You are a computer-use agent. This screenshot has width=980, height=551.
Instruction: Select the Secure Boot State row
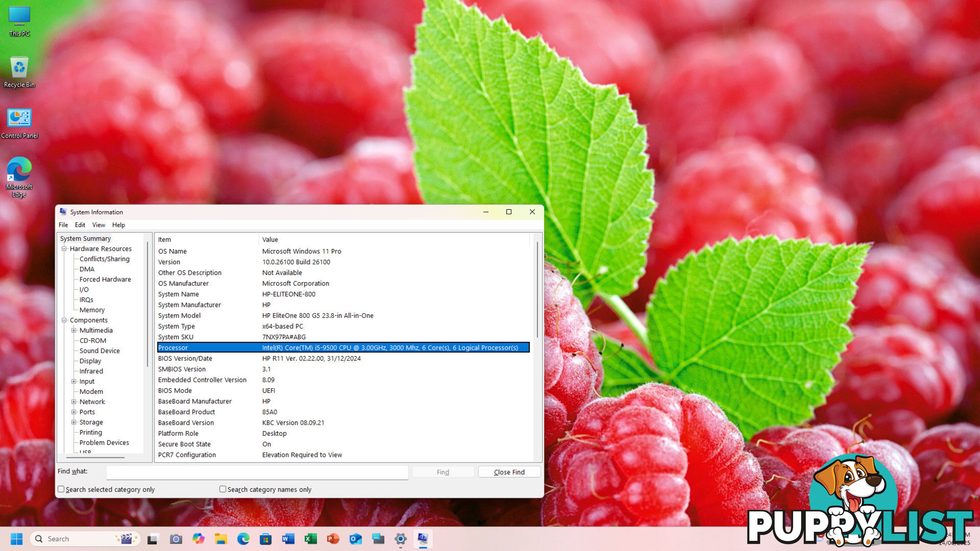[343, 444]
